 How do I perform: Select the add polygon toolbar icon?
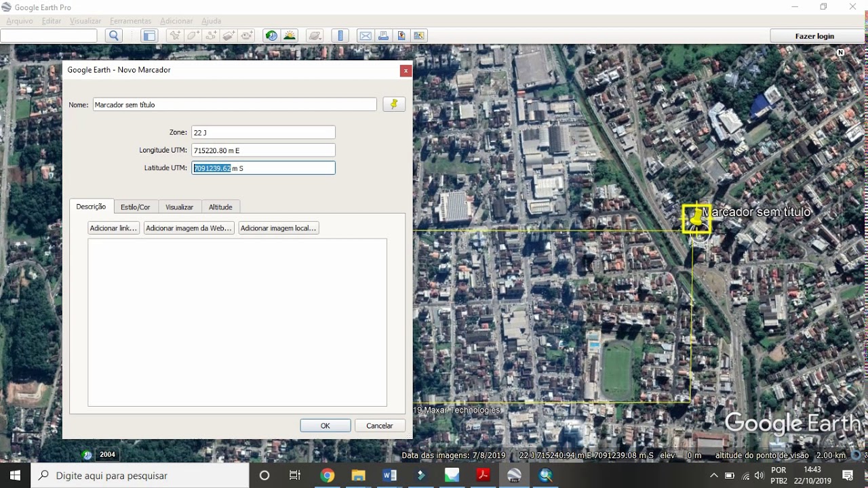193,36
